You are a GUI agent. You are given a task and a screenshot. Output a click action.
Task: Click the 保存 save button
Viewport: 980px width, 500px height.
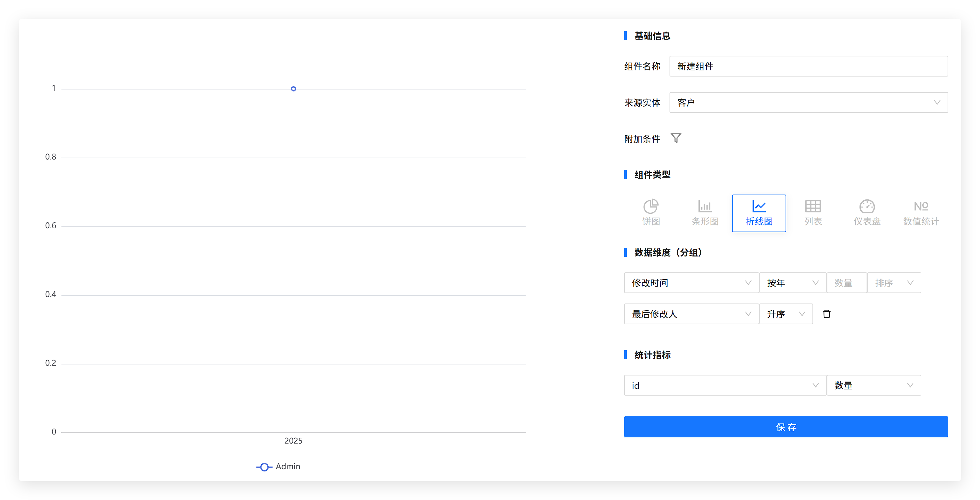(x=786, y=427)
